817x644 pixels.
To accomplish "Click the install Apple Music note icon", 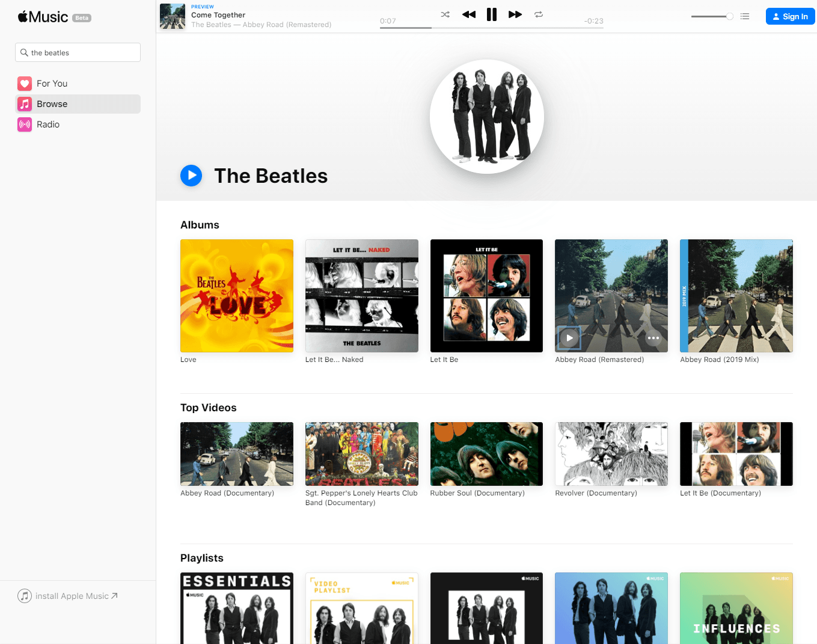I will [x=25, y=596].
